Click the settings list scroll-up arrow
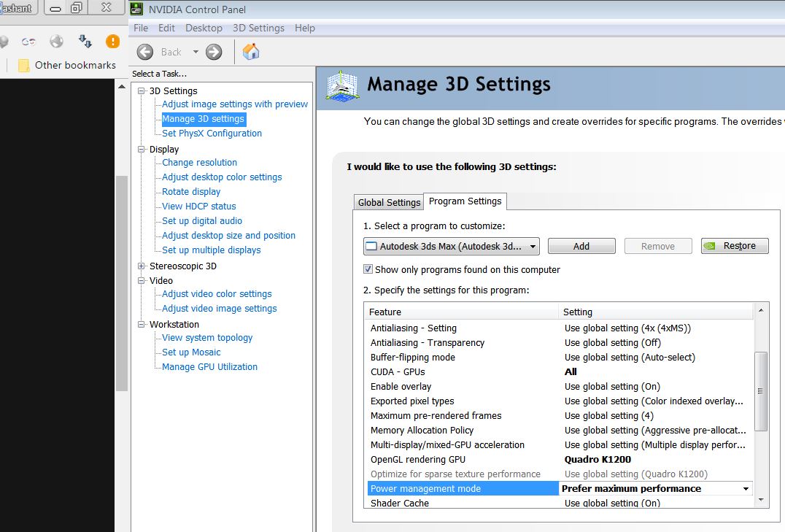The width and height of the screenshot is (785, 532). click(761, 311)
